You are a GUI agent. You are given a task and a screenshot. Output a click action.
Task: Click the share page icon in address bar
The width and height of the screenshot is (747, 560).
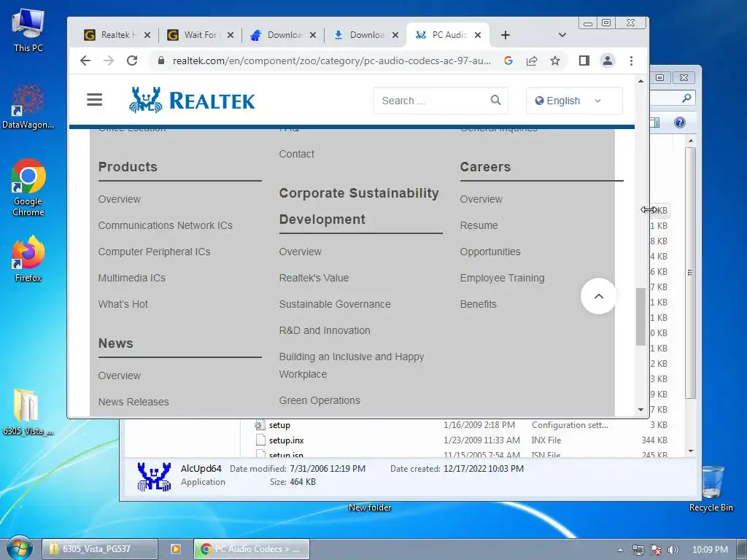pos(532,61)
